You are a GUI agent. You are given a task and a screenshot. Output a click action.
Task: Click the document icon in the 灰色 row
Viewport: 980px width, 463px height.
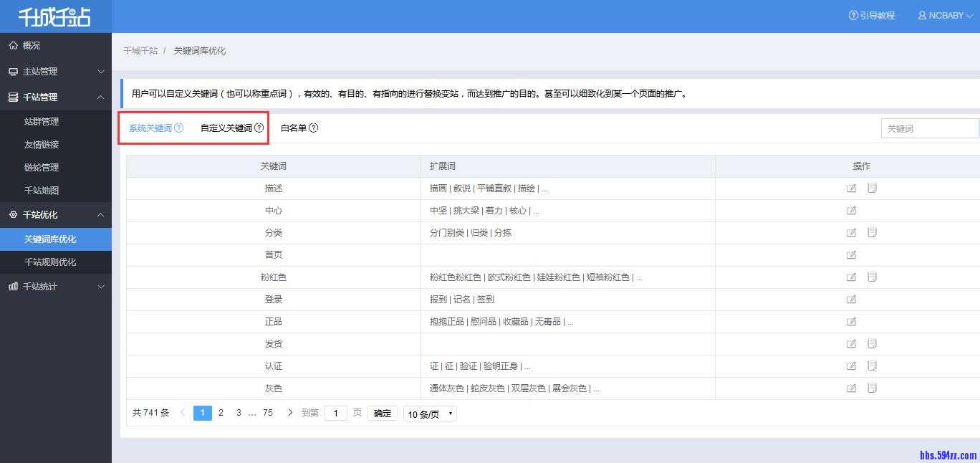click(x=872, y=388)
